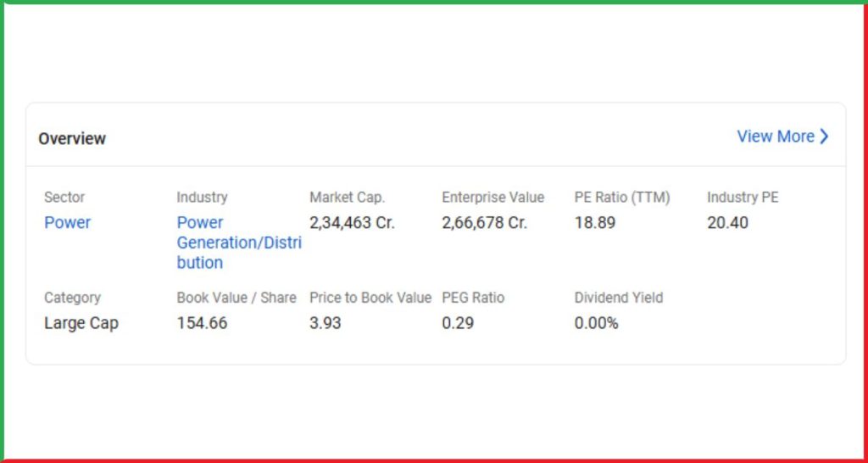Select PE Ratio value 18.89
This screenshot has width=868, height=463.
(x=594, y=223)
